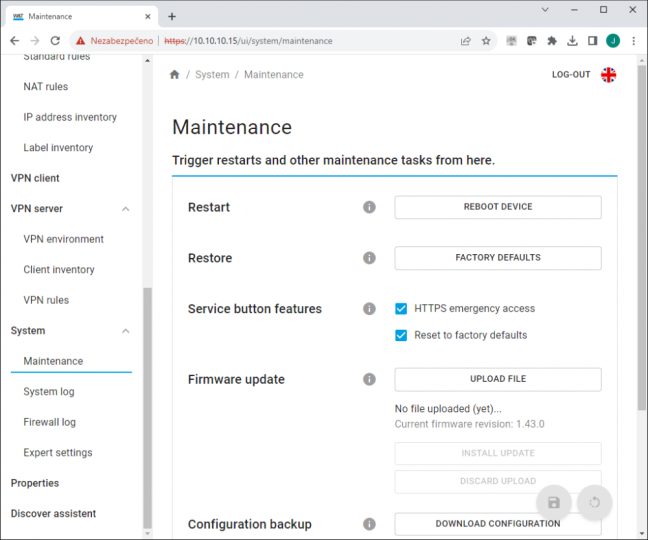This screenshot has width=648, height=540.
Task: Collapse the VPN server menu section
Action: tap(126, 209)
